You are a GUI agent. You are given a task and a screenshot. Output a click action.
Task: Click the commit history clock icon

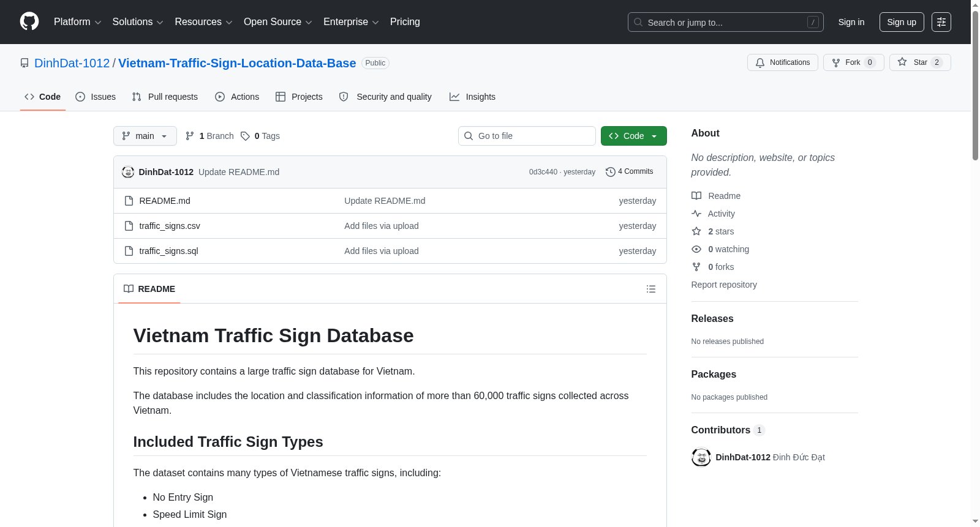click(x=610, y=172)
